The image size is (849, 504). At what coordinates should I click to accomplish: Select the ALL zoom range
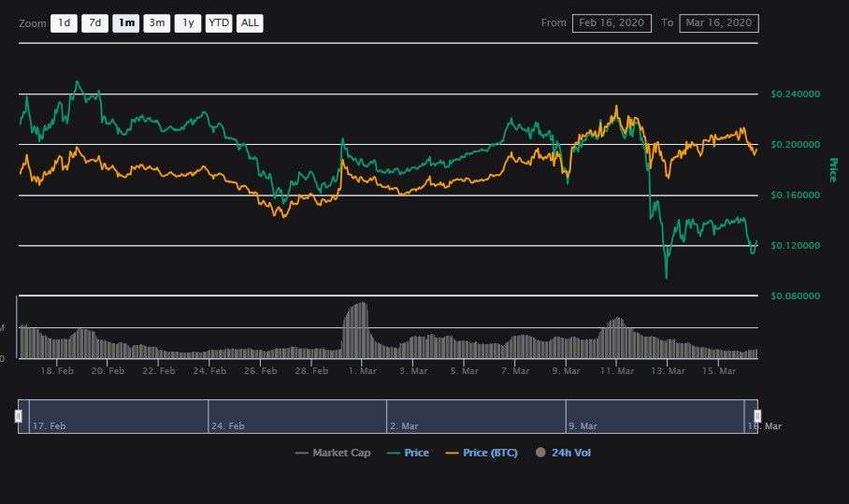pyautogui.click(x=250, y=23)
